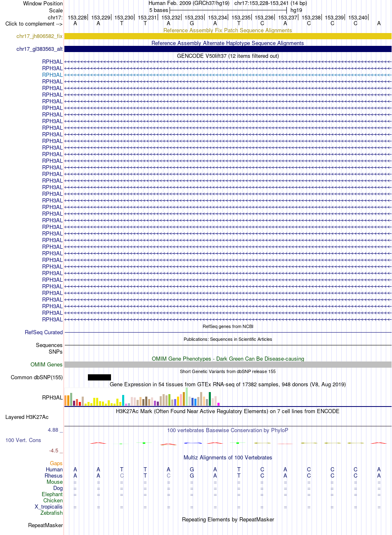Open Short Genetic Variants dbSNP 155 title
Viewport: 392px width, 535px height.
[x=228, y=371]
